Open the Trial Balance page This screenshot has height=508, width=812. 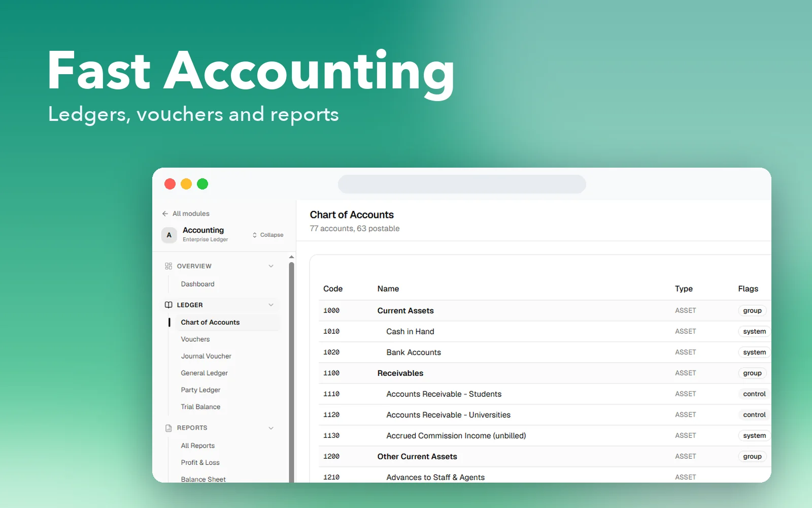point(200,407)
